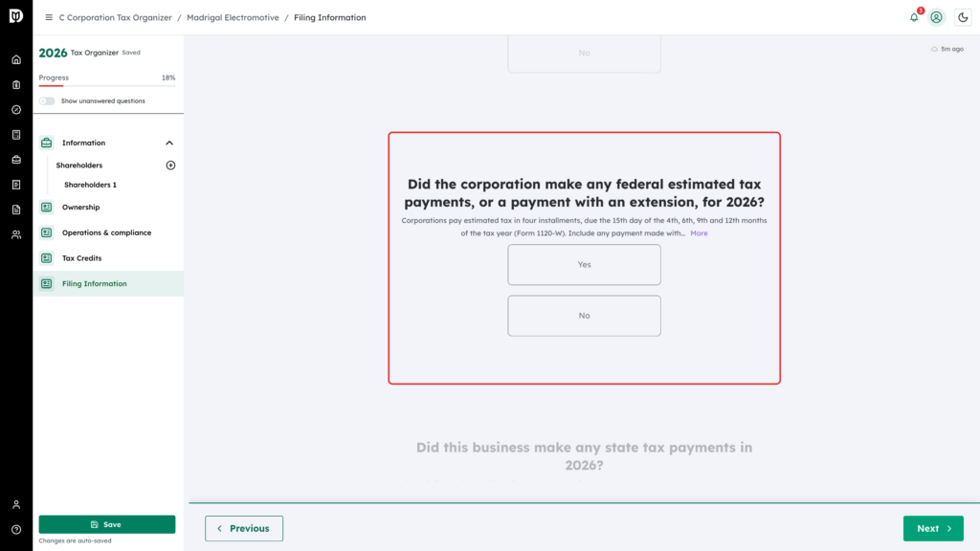This screenshot has width=980, height=551.
Task: Open the help question mark icon
Action: pos(16,530)
